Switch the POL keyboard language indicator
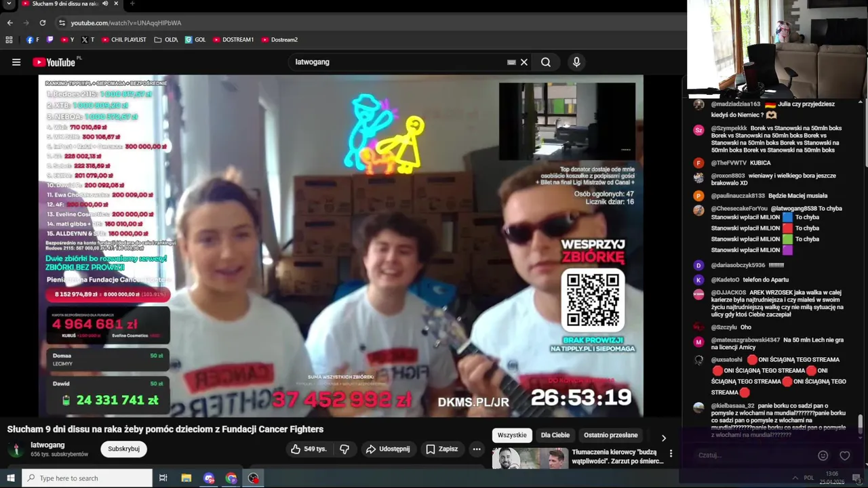Screen dimensions: 868x488 pyautogui.click(x=809, y=479)
